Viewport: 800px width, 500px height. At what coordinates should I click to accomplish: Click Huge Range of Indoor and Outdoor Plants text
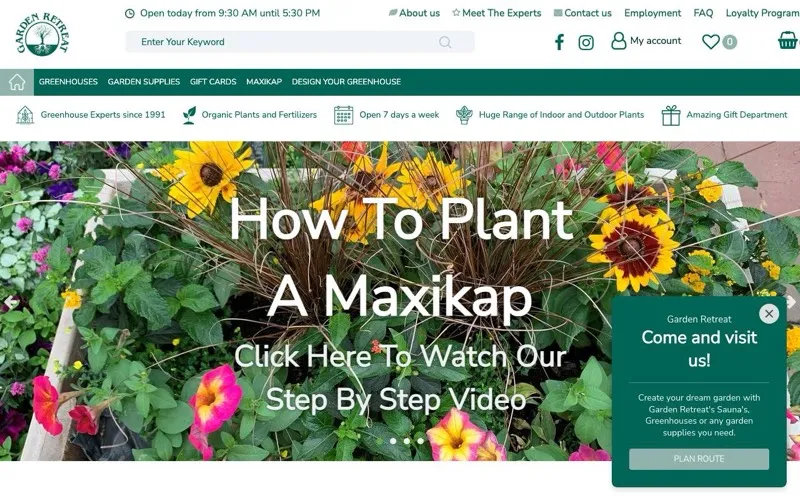(561, 115)
